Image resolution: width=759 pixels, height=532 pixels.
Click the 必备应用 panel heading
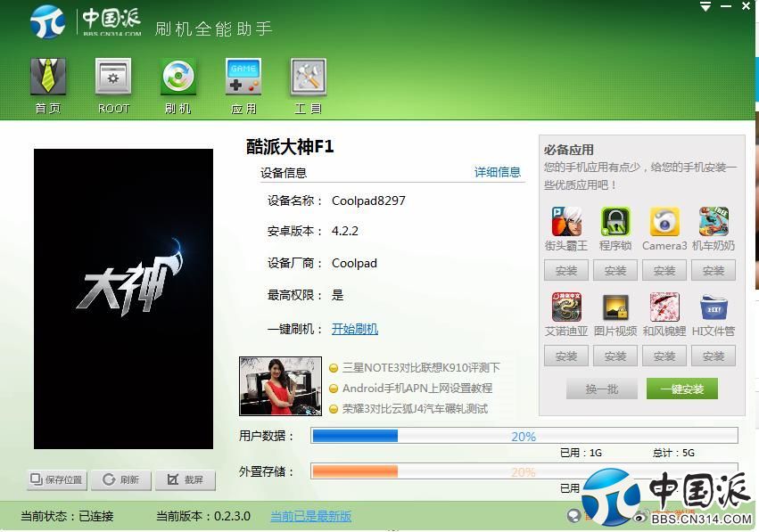568,150
